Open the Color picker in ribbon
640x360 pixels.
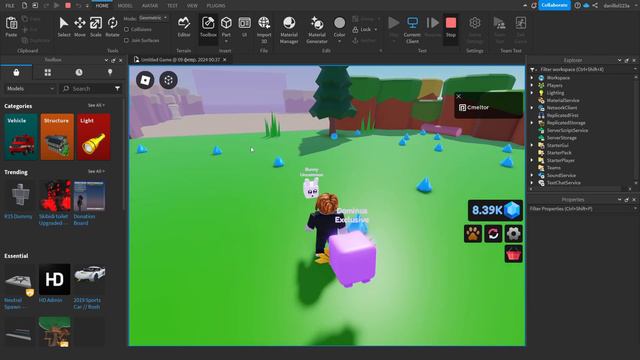coord(339,27)
